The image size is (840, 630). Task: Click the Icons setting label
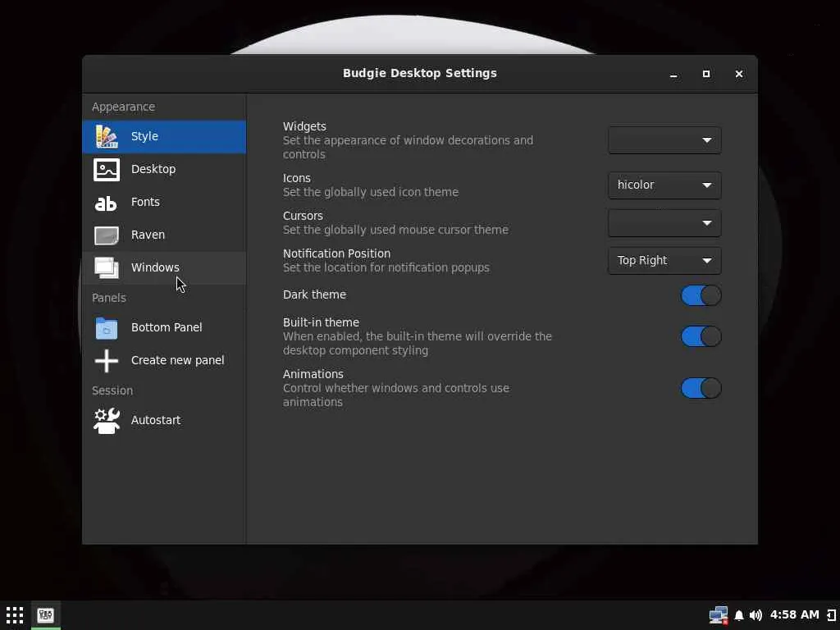pyautogui.click(x=297, y=178)
